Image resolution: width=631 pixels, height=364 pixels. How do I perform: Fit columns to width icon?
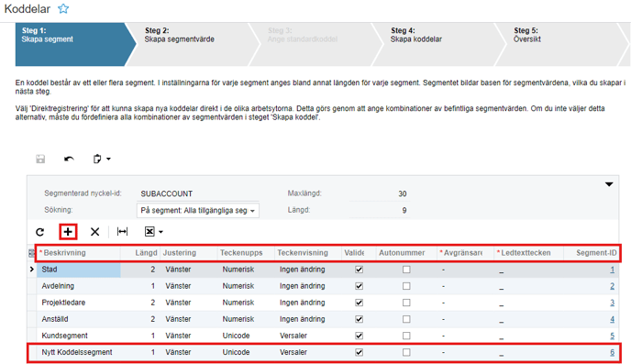tap(122, 231)
